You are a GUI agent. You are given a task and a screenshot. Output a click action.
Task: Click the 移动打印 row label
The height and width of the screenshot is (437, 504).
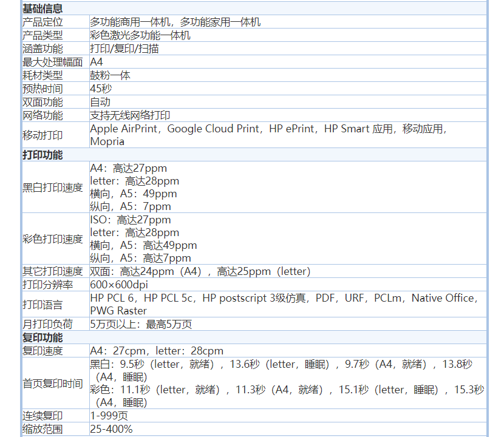click(43, 135)
